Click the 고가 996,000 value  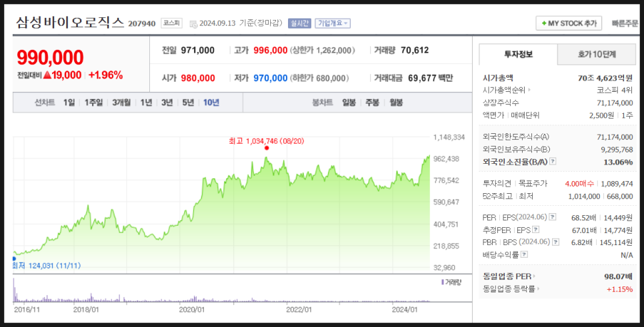coord(270,50)
